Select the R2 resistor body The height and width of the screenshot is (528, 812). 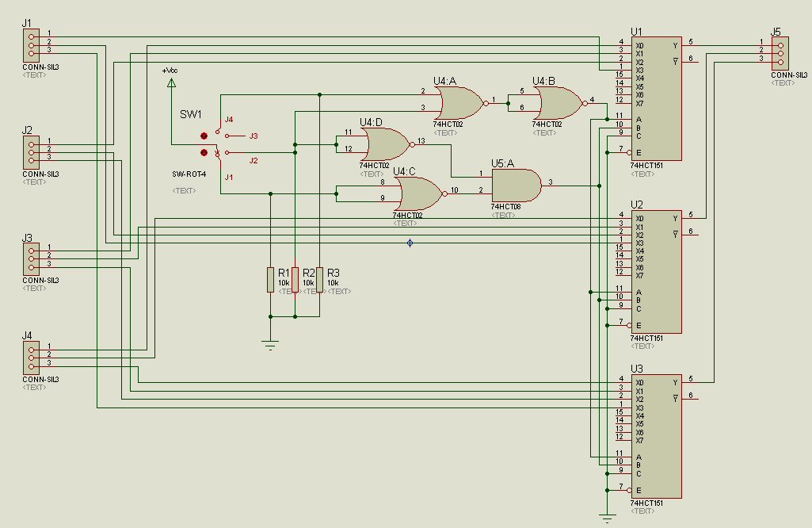tap(295, 280)
